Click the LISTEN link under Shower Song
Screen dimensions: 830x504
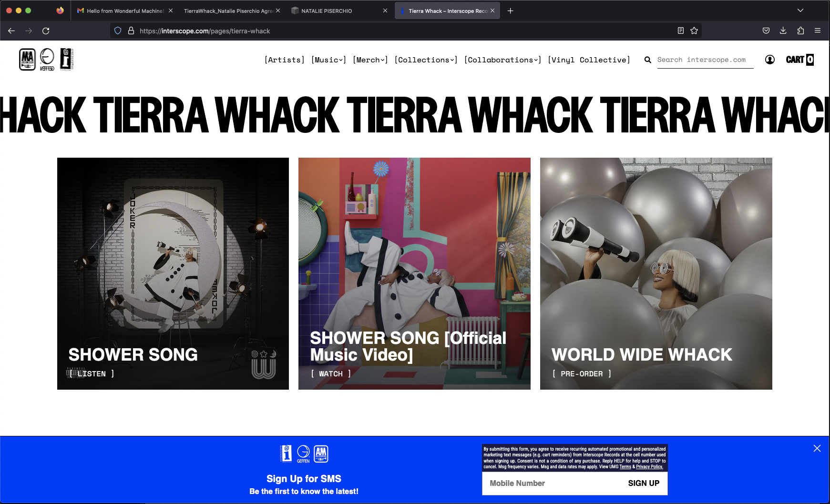point(92,374)
